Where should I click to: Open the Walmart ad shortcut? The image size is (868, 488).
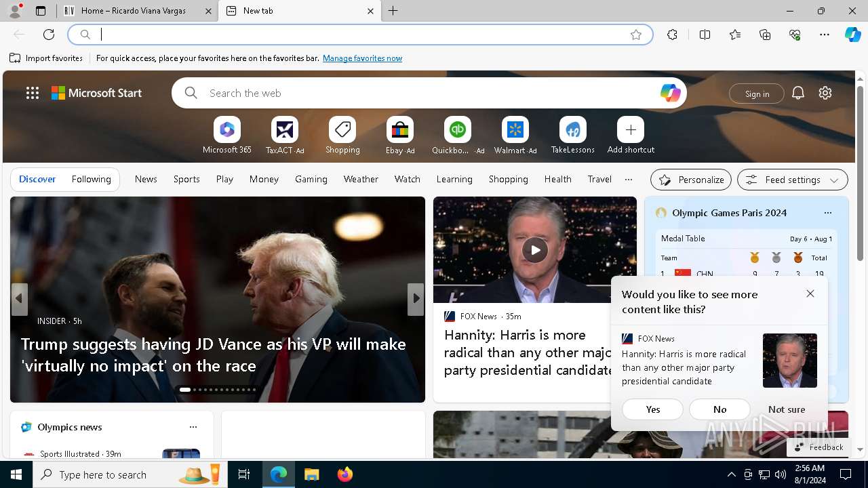click(x=515, y=136)
